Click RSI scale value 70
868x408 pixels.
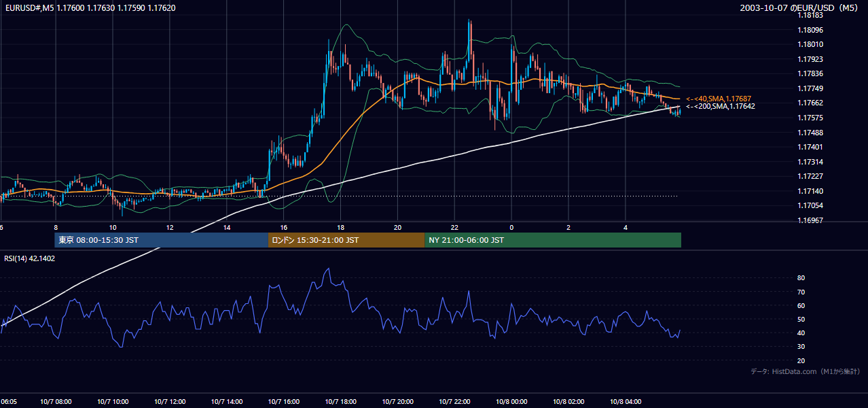801,292
